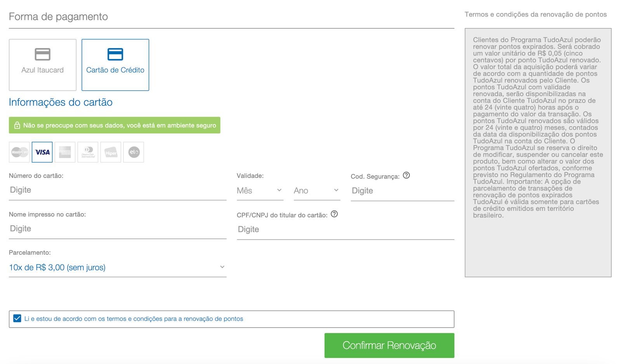Click the card icon above Cartão de Crédito
621x364 pixels.
115,54
